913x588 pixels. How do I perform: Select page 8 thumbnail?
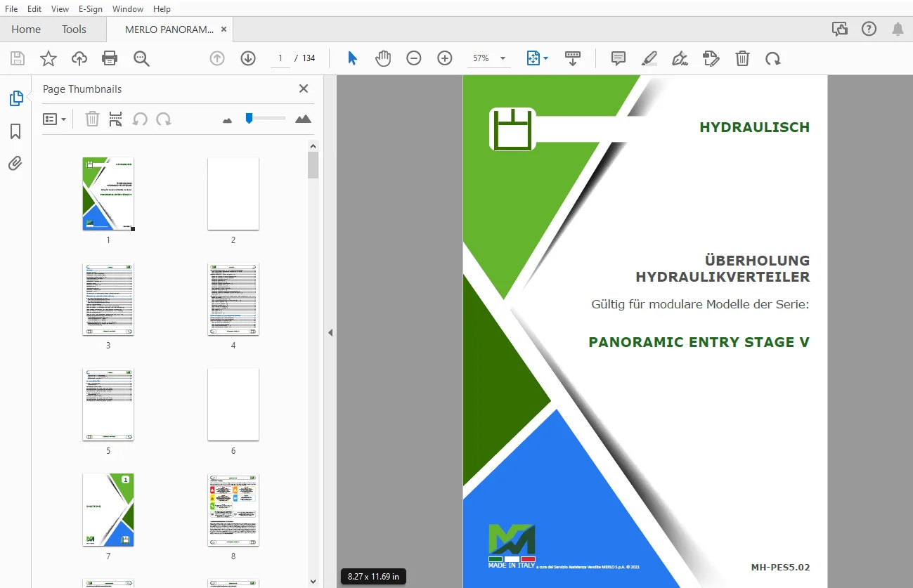(x=233, y=510)
